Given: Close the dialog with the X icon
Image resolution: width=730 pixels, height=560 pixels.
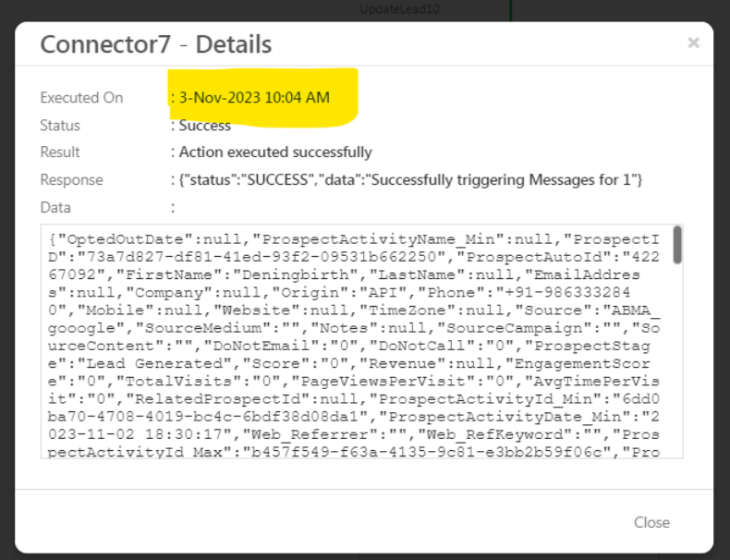Looking at the screenshot, I should click(x=693, y=43).
